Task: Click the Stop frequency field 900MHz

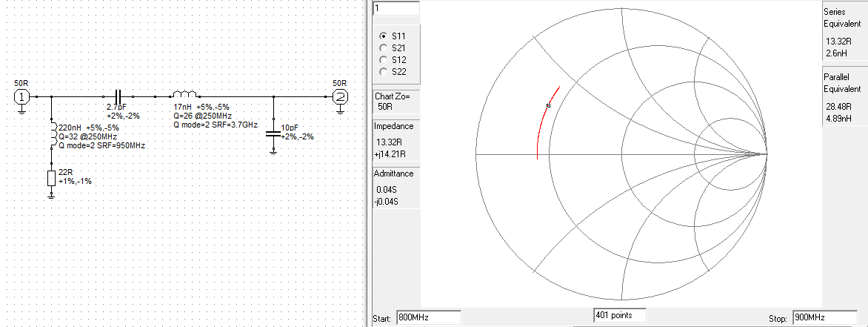Action: (x=825, y=318)
